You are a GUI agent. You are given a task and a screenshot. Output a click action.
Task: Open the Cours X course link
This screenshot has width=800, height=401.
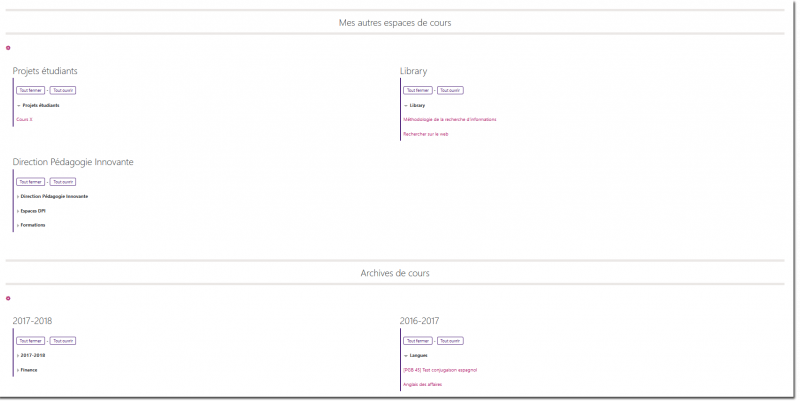coord(25,119)
